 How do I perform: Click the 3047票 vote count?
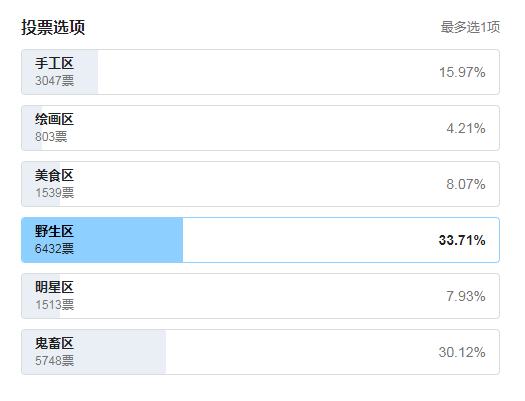click(x=54, y=81)
